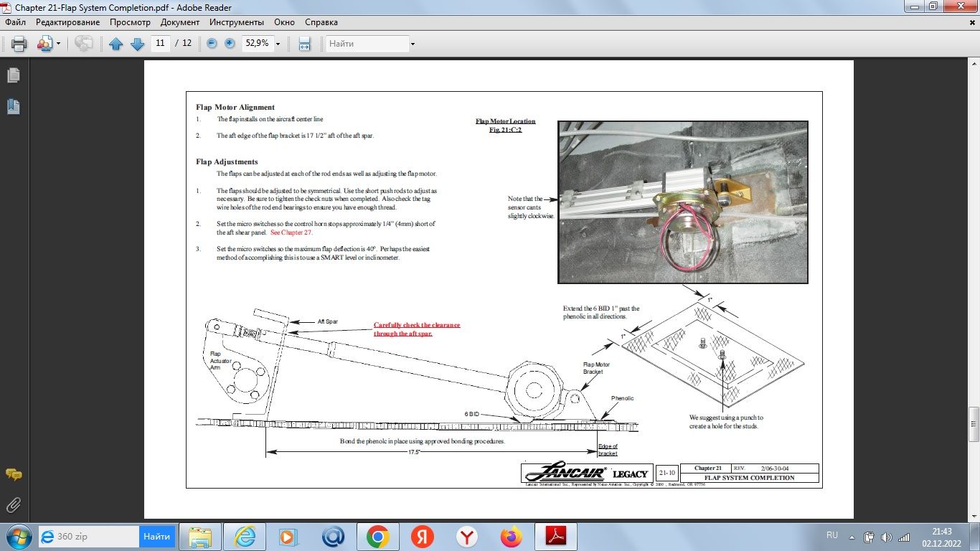Click 'Flap Motor Location' figure caption
This screenshot has height=551, width=980.
coord(505,121)
